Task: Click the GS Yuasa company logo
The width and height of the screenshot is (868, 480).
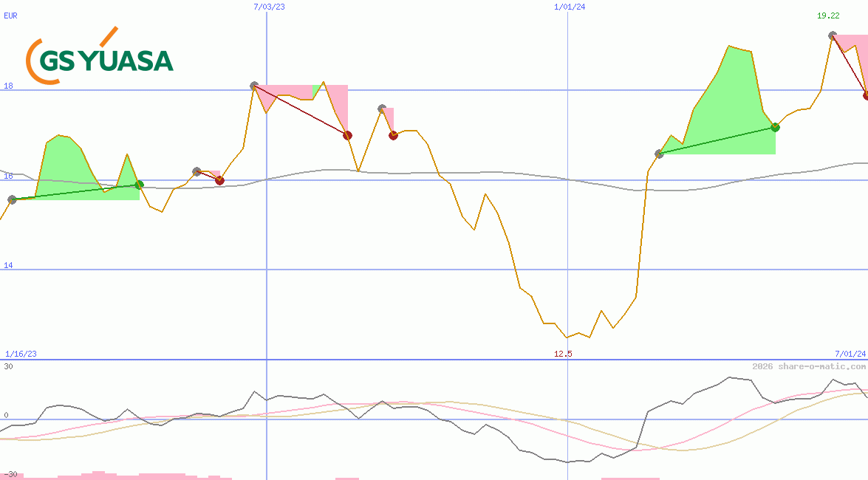Action: [100, 56]
